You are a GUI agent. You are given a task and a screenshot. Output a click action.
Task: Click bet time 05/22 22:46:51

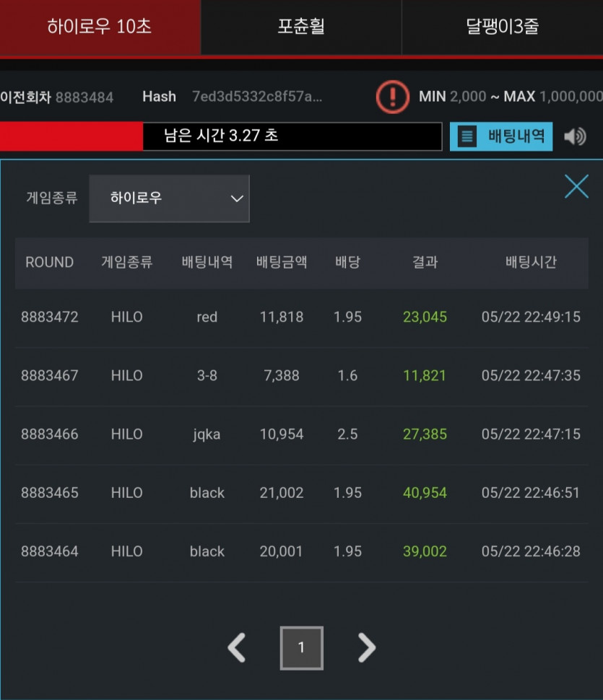[531, 493]
